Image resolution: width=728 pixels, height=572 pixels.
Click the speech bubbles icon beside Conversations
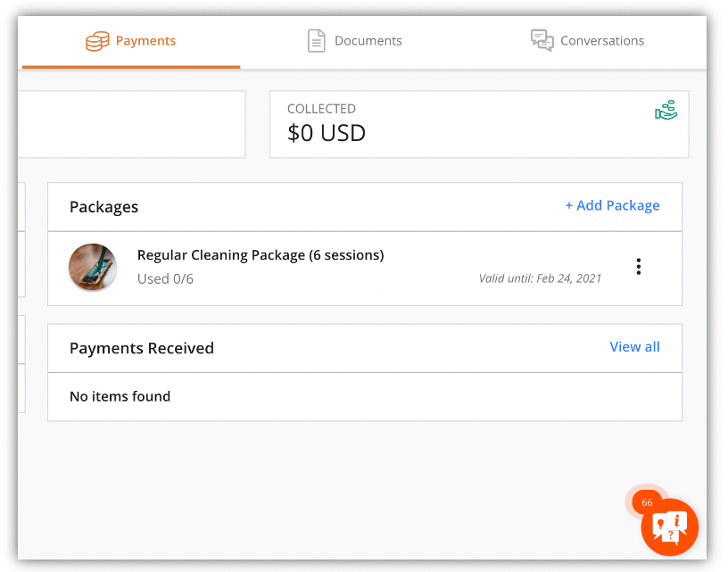(542, 40)
